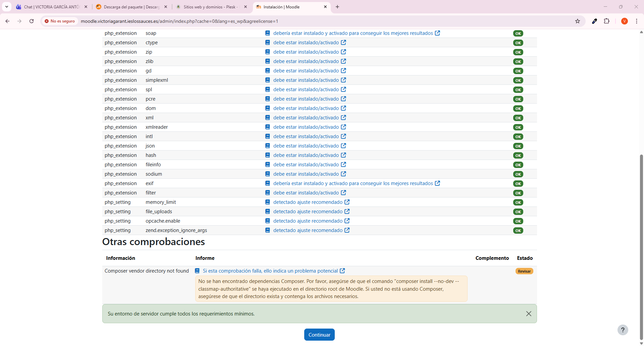
Task: Click the vertical scrollbar thumb
Action: pyautogui.click(x=641, y=247)
